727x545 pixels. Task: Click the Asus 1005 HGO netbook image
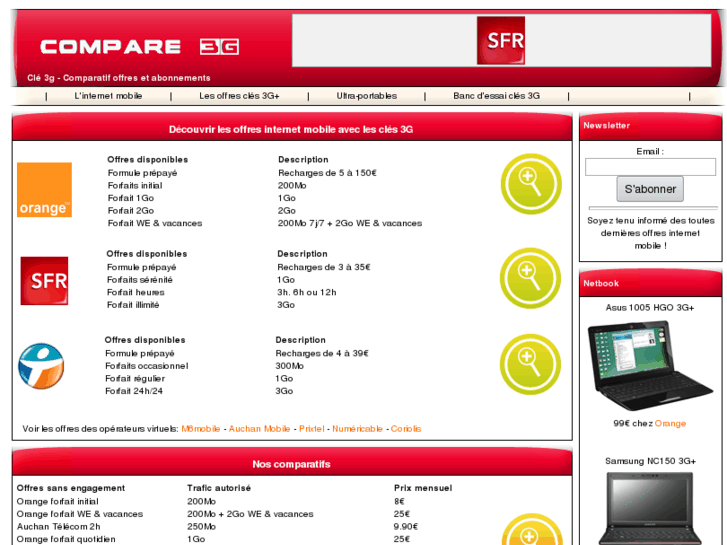click(x=650, y=365)
